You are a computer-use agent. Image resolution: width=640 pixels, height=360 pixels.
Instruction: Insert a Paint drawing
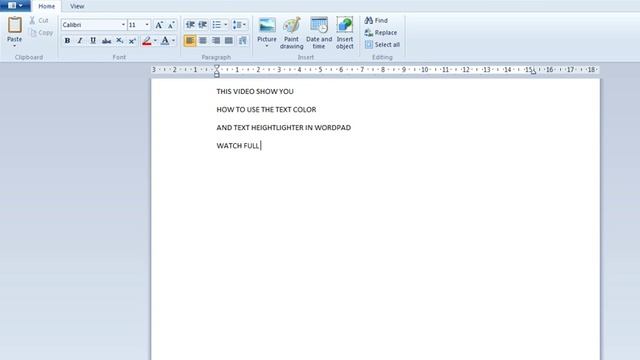click(291, 33)
